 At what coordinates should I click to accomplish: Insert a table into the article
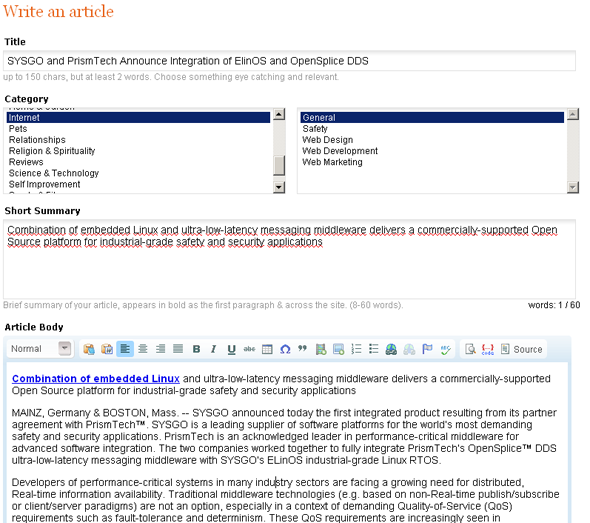[x=267, y=349]
